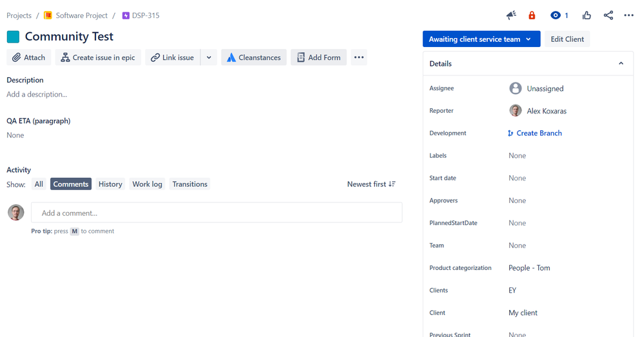Select the Work log activity tab
This screenshot has height=337, width=644.
tap(147, 184)
